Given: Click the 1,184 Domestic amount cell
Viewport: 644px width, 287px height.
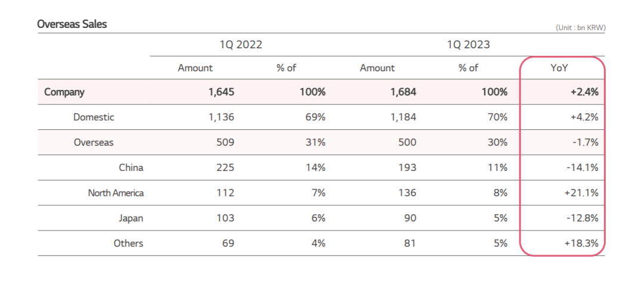Looking at the screenshot, I should click(403, 117).
